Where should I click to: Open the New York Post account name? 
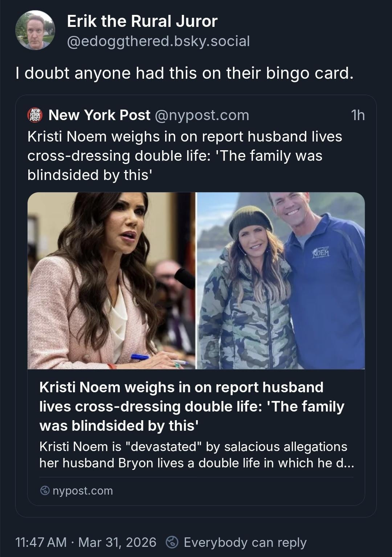(99, 115)
